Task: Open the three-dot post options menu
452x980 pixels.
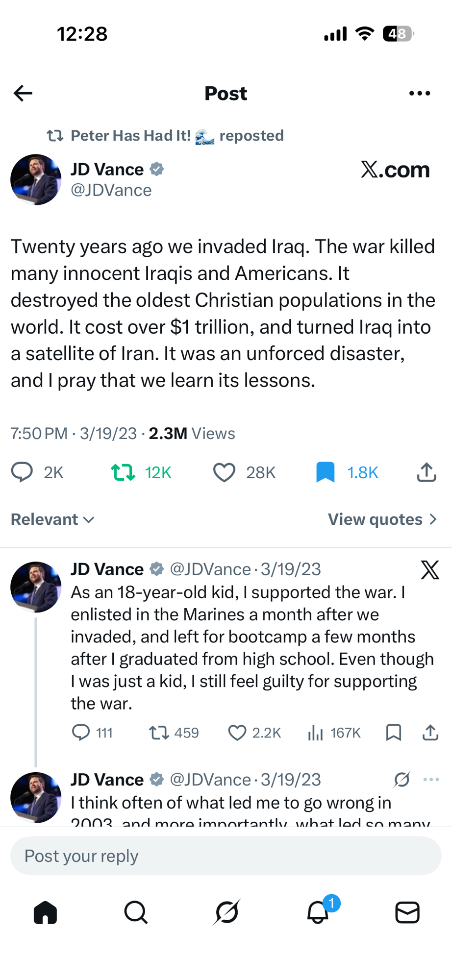Action: pyautogui.click(x=419, y=93)
